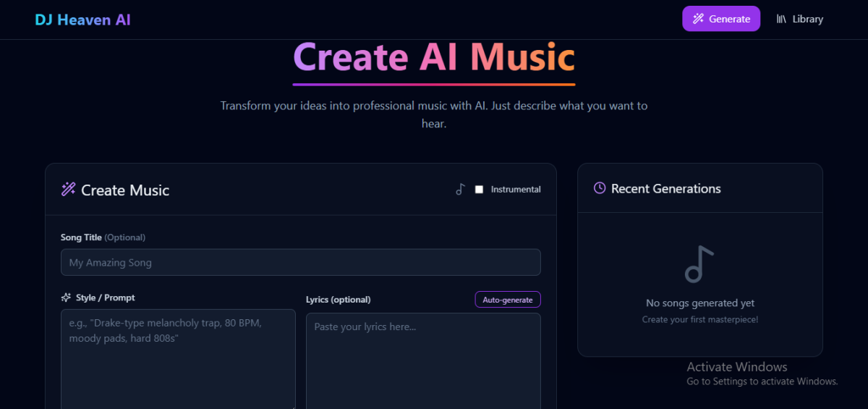Click the books icon beside Library

point(781,19)
